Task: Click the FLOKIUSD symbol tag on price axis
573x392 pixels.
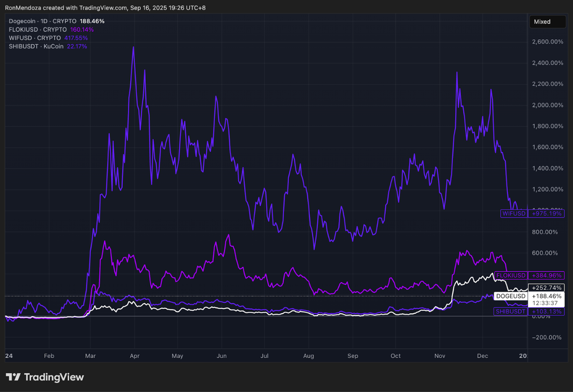Action: [511, 275]
